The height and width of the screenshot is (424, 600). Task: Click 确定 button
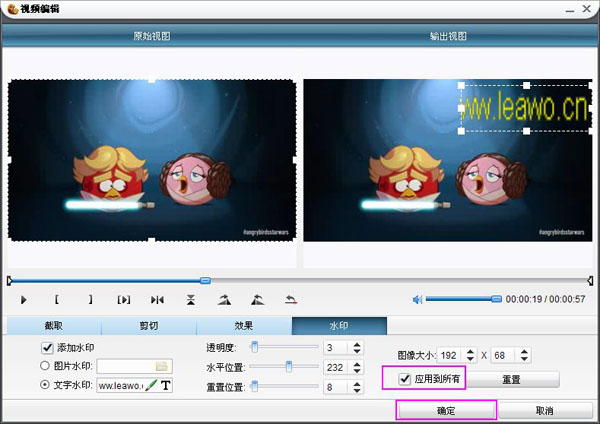pos(446,411)
